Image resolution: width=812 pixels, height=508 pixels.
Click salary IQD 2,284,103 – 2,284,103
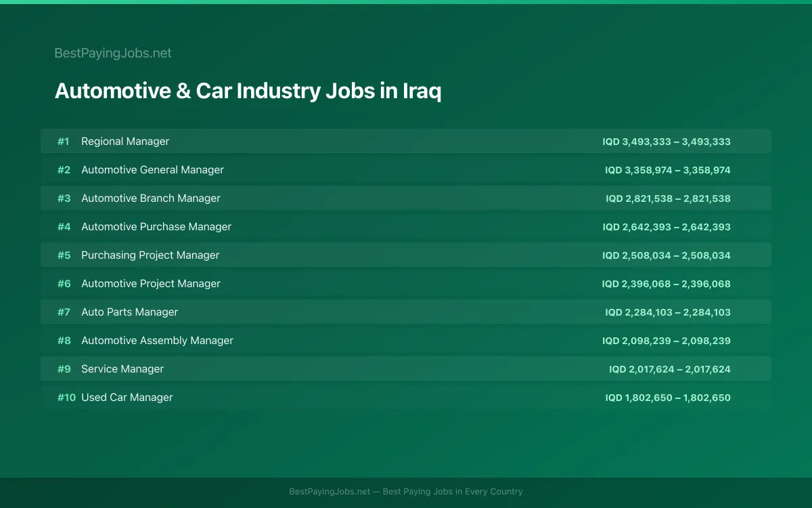point(668,312)
